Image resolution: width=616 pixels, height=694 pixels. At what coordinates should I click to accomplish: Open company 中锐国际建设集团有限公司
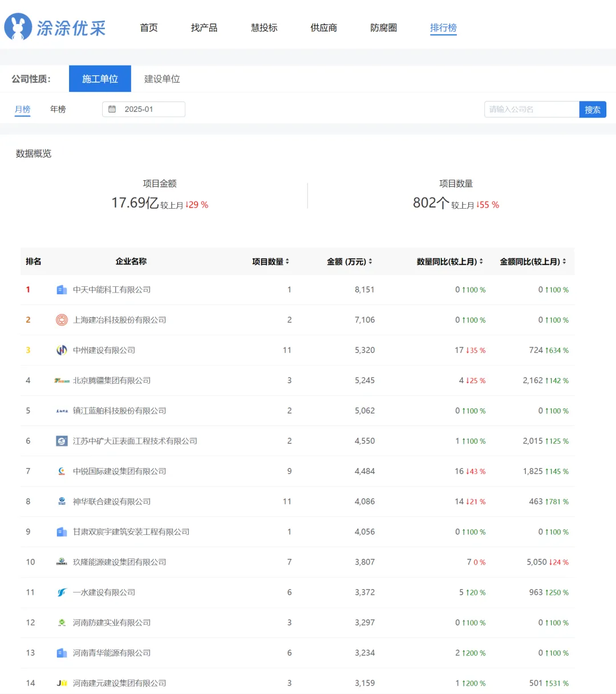pyautogui.click(x=120, y=471)
